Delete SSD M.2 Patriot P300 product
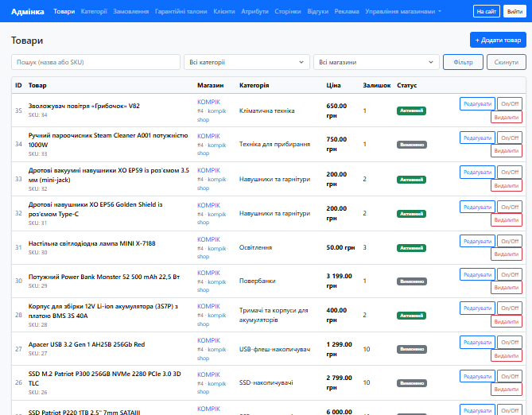 tap(507, 390)
